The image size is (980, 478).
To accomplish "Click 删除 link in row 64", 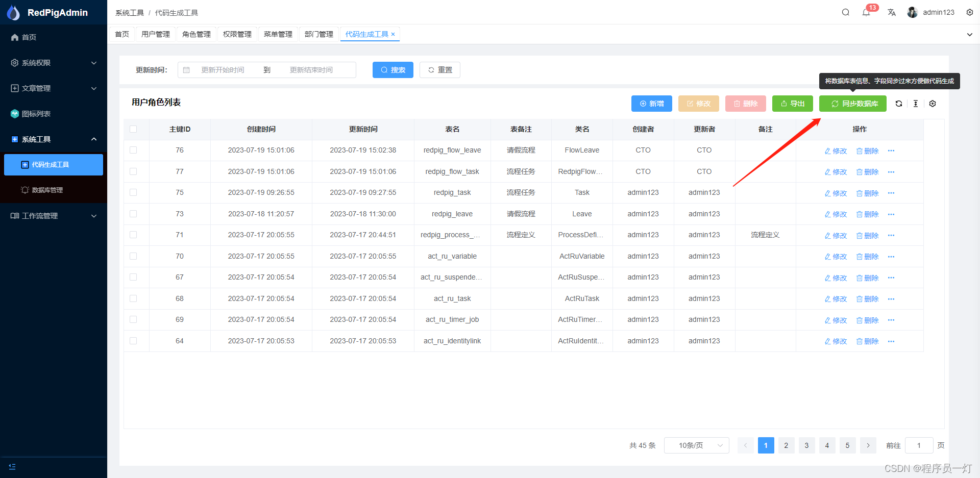I will click(868, 341).
